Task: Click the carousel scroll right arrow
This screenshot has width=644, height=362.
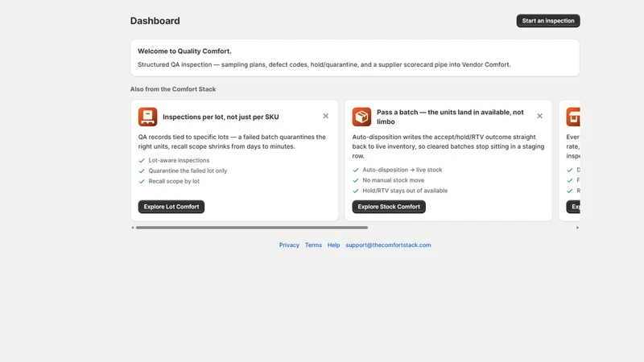Action: point(577,228)
